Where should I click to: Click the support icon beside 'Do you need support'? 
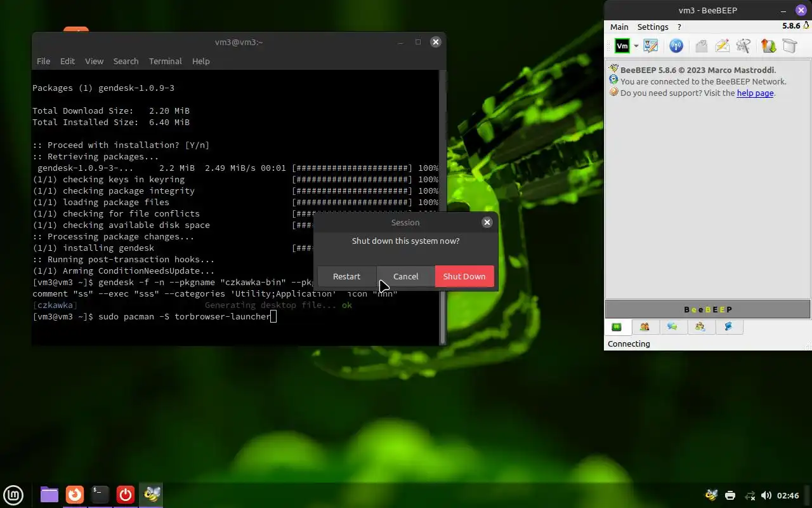(613, 92)
